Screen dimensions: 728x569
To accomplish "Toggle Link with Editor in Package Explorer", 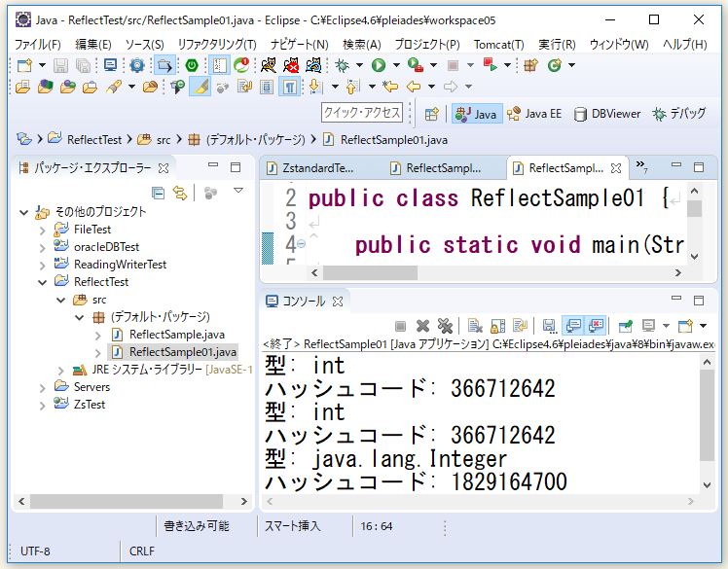I will (180, 193).
